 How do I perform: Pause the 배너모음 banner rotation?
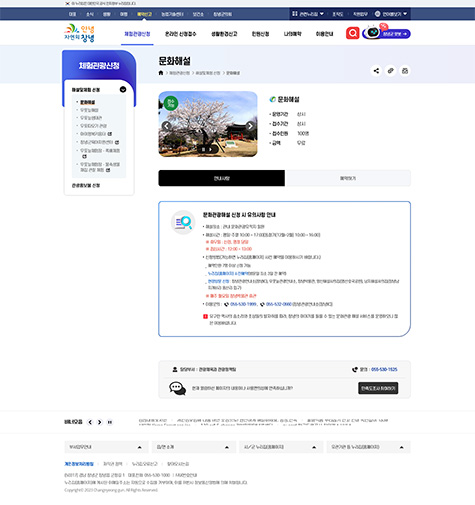109,422
